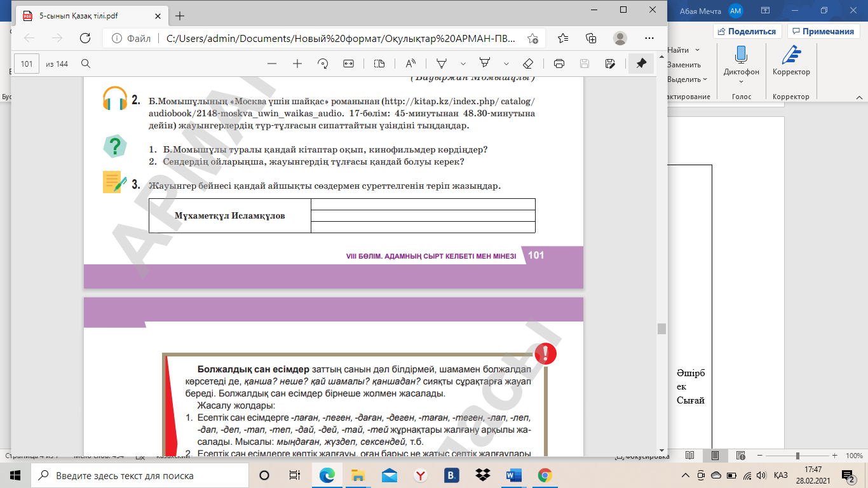
Task: Reload the PDF page in Edge
Action: click(85, 38)
